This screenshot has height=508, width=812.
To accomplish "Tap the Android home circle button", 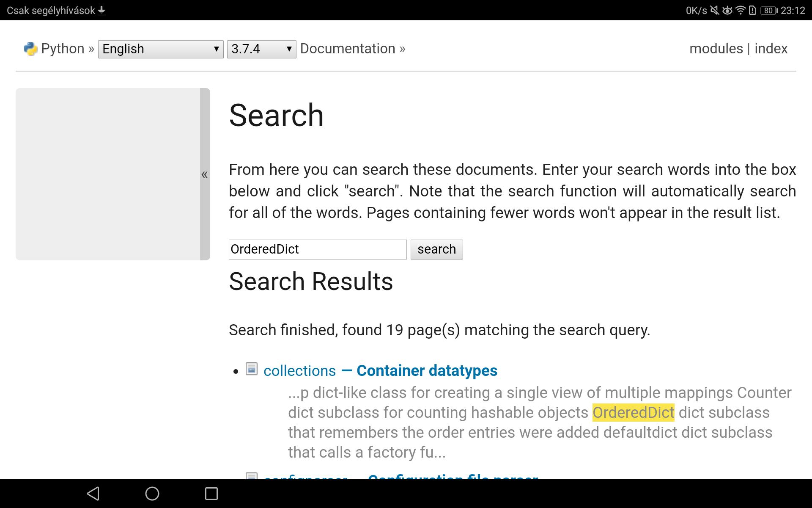I will coord(152,494).
